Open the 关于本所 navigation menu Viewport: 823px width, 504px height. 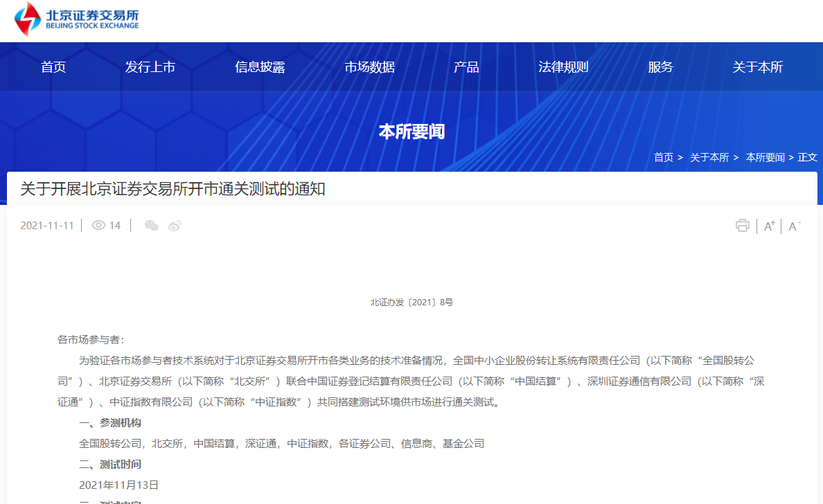[757, 67]
